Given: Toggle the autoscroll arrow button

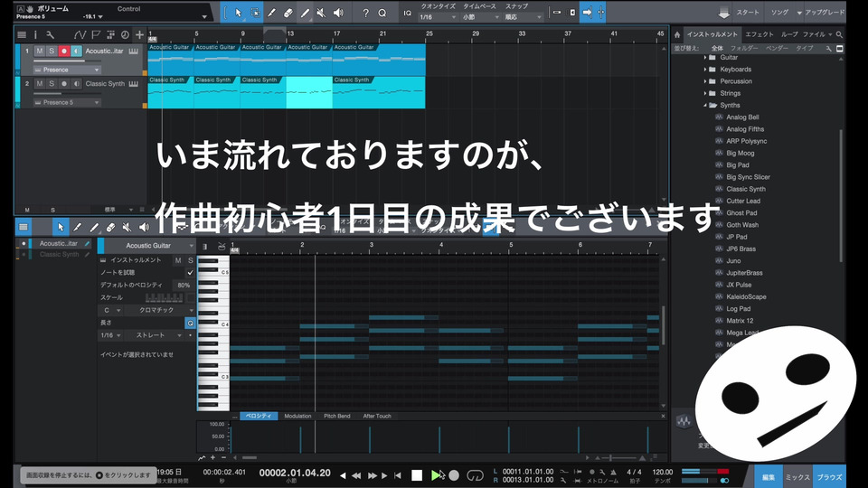Looking at the screenshot, I should coord(588,12).
